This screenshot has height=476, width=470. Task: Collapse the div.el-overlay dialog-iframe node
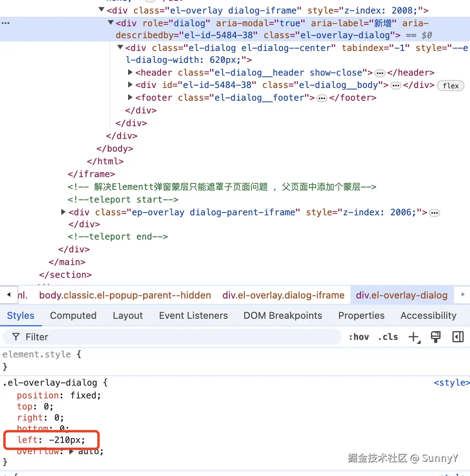101,10
